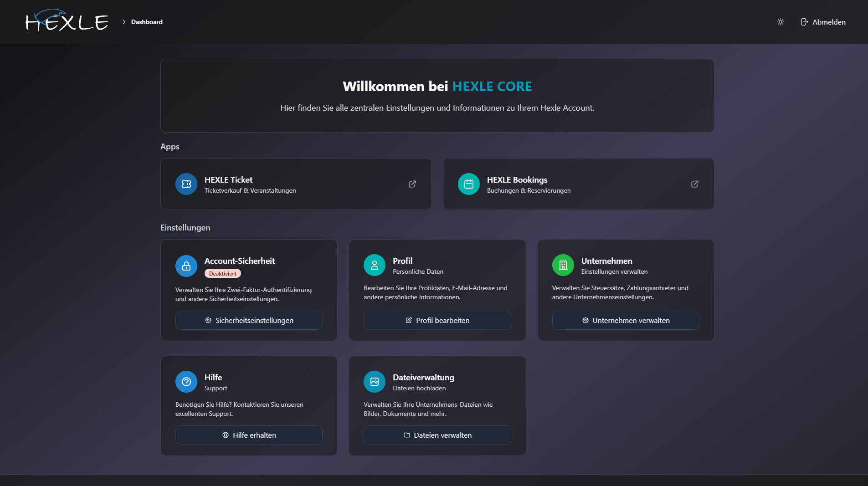
Task: Toggle the light/dark theme sun icon
Action: [x=781, y=22]
